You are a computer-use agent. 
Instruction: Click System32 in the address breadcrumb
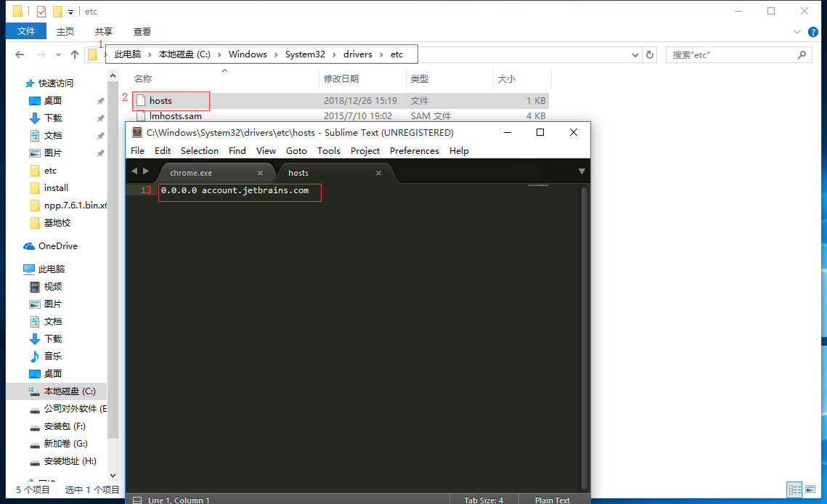tap(305, 54)
